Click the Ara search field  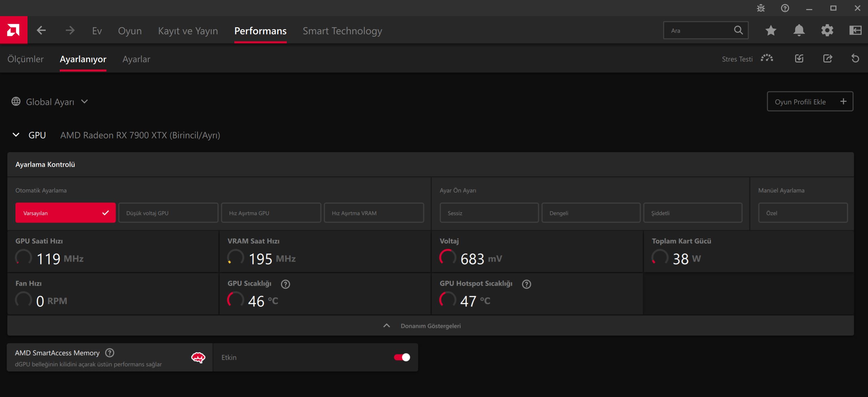pos(705,30)
